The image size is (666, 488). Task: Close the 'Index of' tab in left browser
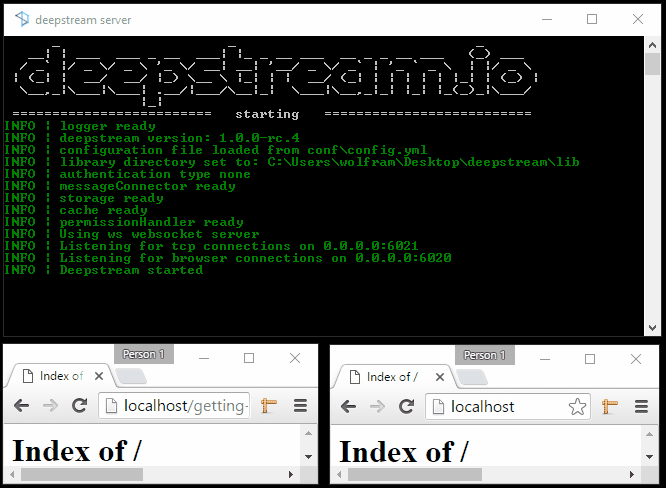click(99, 376)
